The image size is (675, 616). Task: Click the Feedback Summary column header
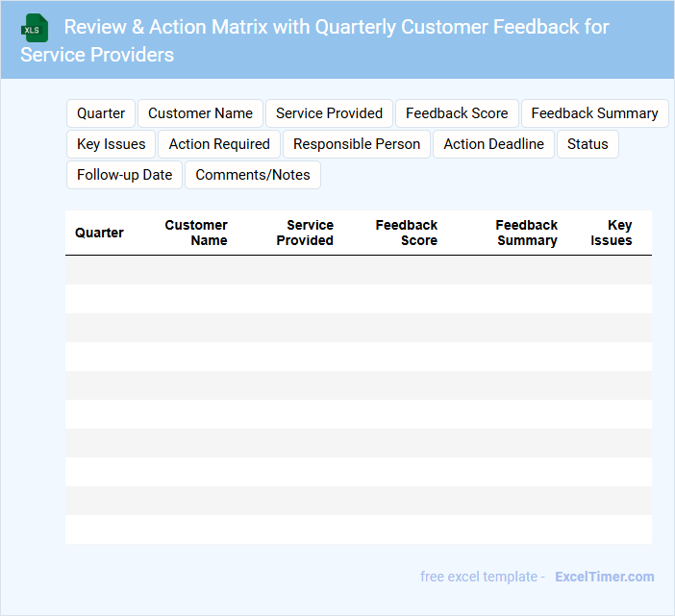tap(526, 233)
